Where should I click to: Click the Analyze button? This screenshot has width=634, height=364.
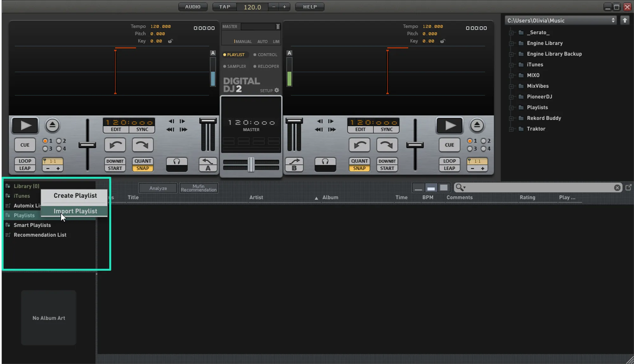pyautogui.click(x=158, y=188)
